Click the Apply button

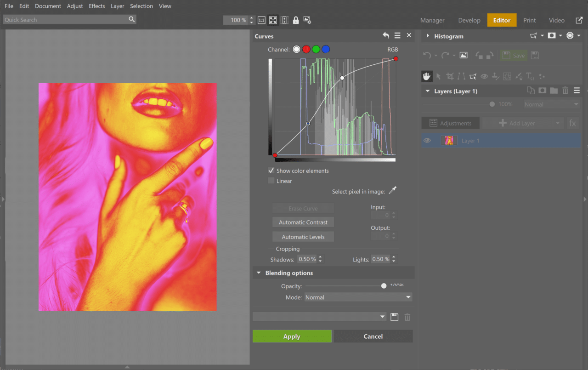[292, 336]
